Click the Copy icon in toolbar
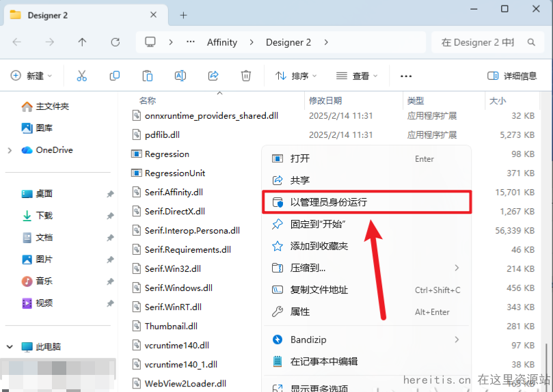The height and width of the screenshot is (392, 553). tap(115, 76)
